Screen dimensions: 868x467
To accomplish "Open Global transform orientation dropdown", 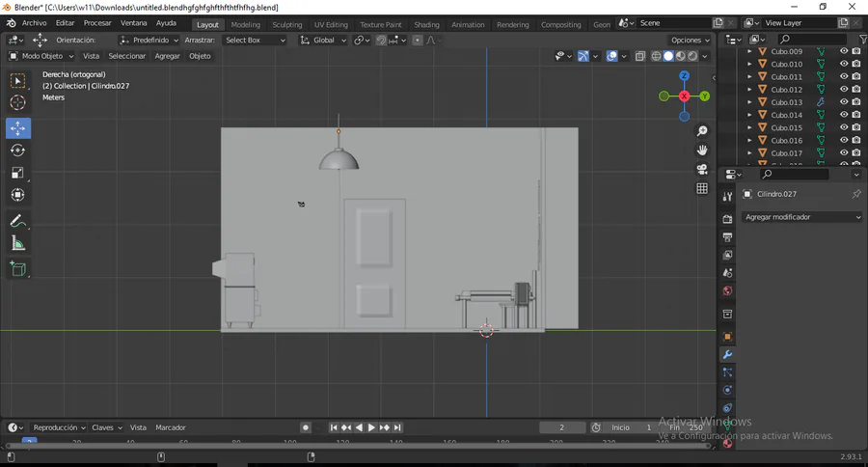I will coord(323,40).
